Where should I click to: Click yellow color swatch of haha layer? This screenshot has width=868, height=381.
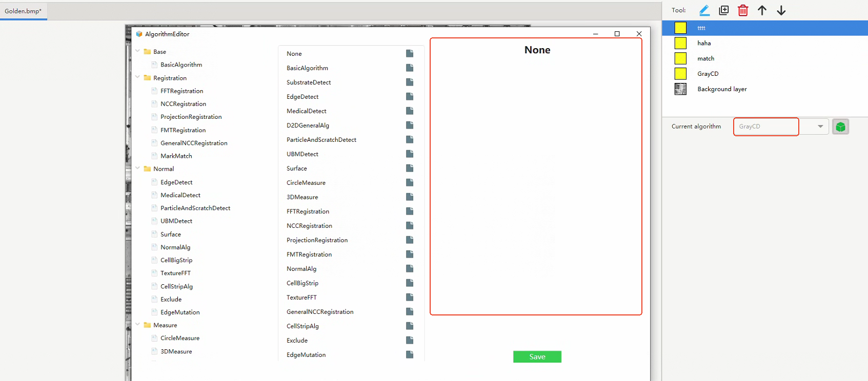click(x=680, y=44)
